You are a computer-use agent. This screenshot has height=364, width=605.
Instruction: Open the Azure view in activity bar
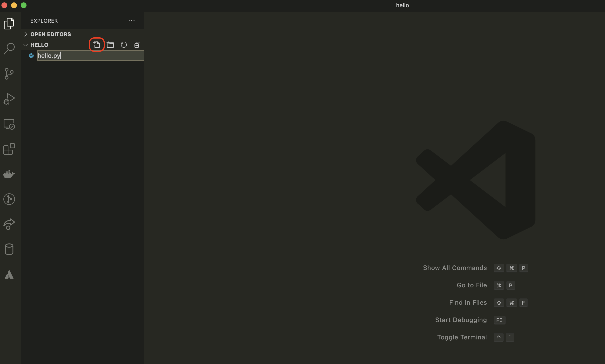(x=9, y=275)
